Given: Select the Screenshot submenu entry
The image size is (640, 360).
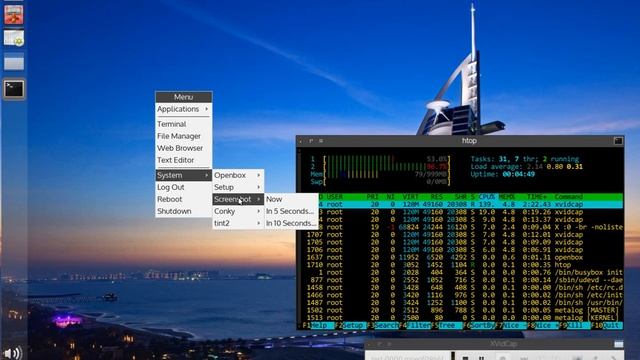Looking at the screenshot, I should pyautogui.click(x=238, y=199).
